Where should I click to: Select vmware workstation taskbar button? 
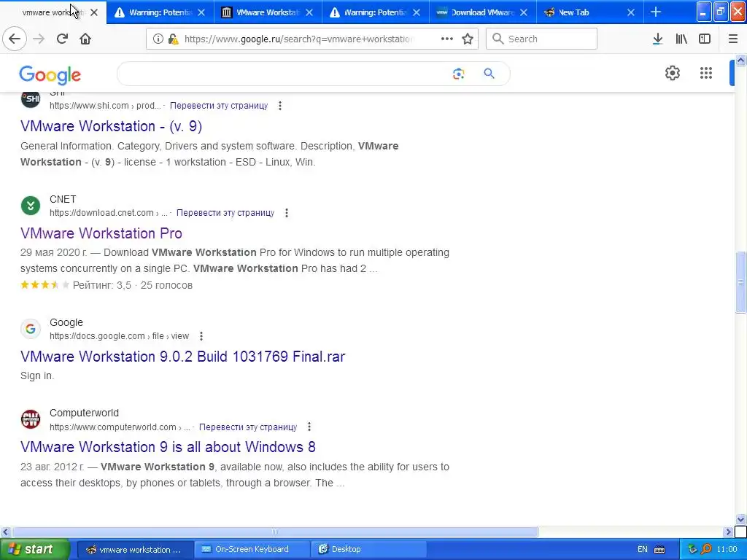click(135, 550)
